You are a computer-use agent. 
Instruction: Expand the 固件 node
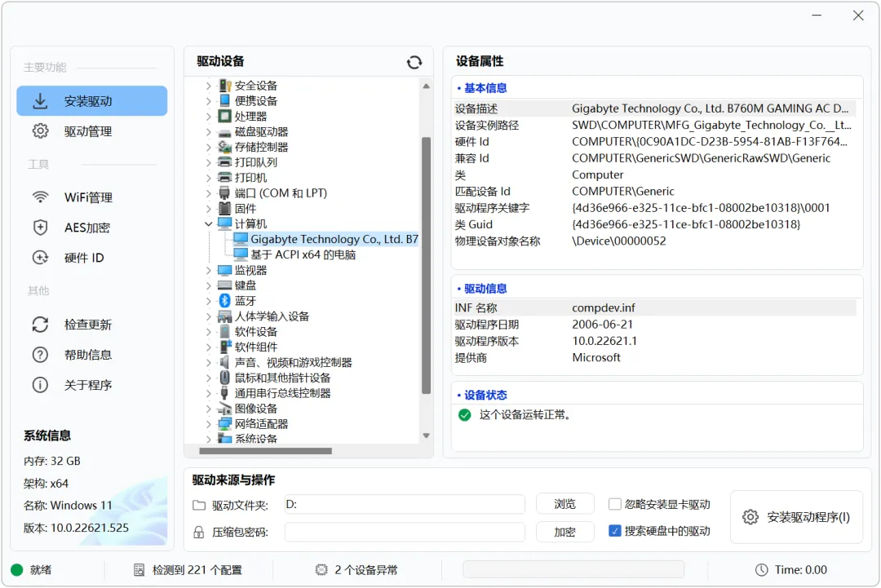click(x=209, y=208)
